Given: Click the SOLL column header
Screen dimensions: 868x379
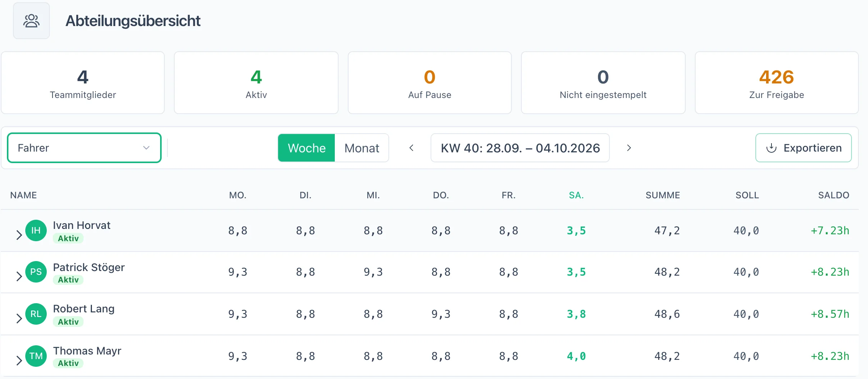Looking at the screenshot, I should [x=747, y=195].
